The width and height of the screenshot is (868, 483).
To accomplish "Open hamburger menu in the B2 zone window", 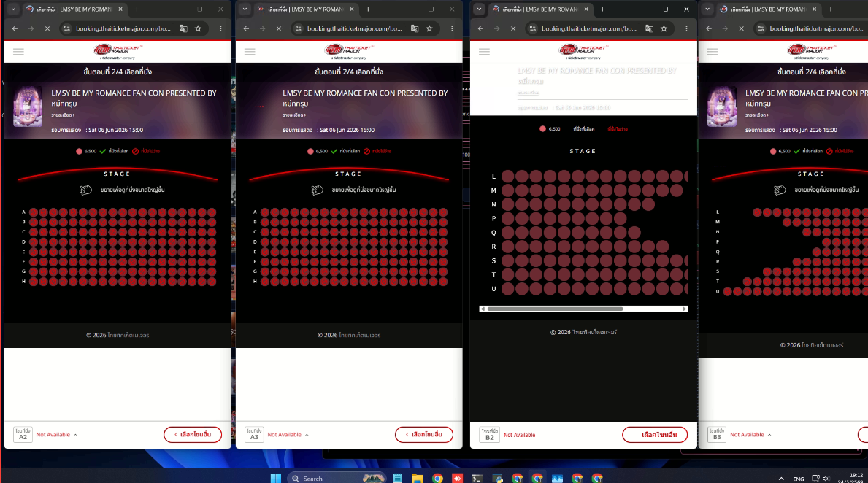I will pyautogui.click(x=485, y=51).
